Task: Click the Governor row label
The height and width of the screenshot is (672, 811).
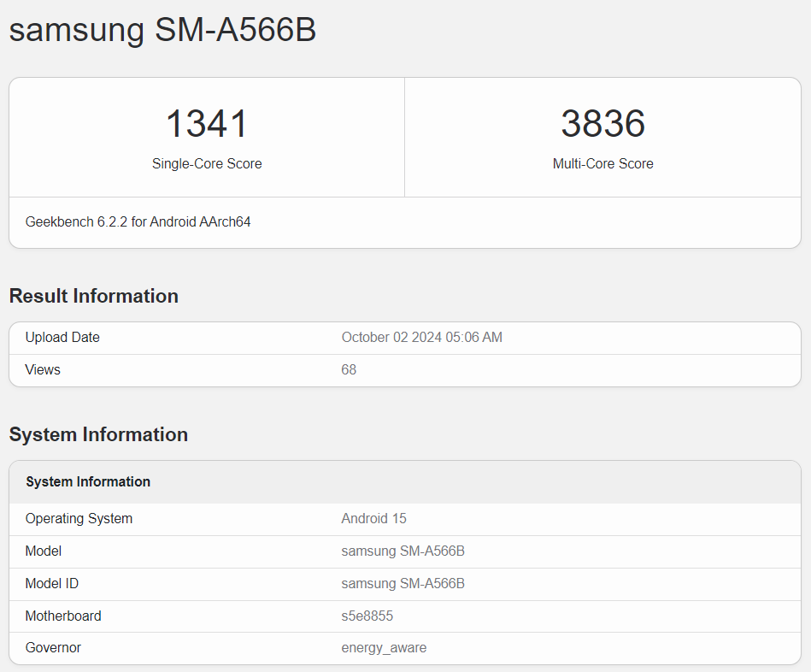Action: 53,647
